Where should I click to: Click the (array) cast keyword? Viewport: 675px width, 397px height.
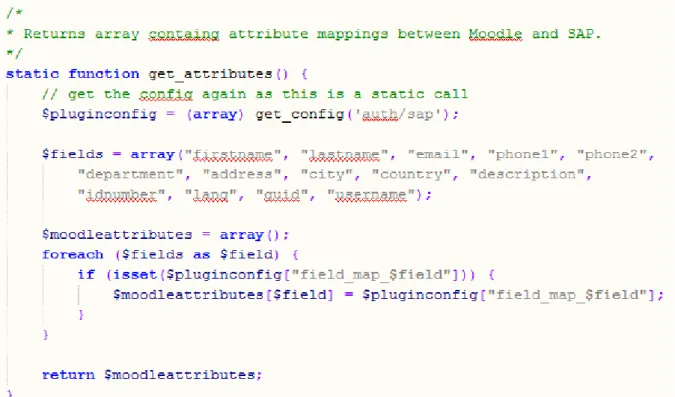click(x=215, y=114)
